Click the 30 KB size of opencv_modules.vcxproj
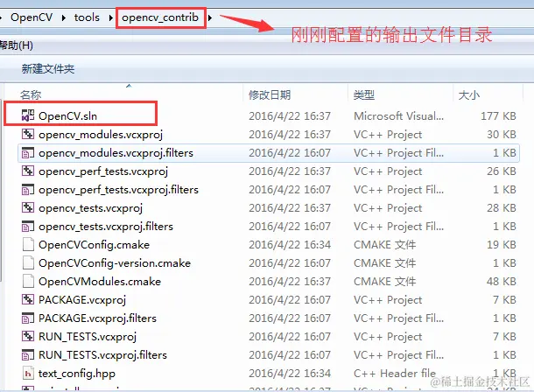Viewport: 534px width, 392px height. tap(502, 135)
